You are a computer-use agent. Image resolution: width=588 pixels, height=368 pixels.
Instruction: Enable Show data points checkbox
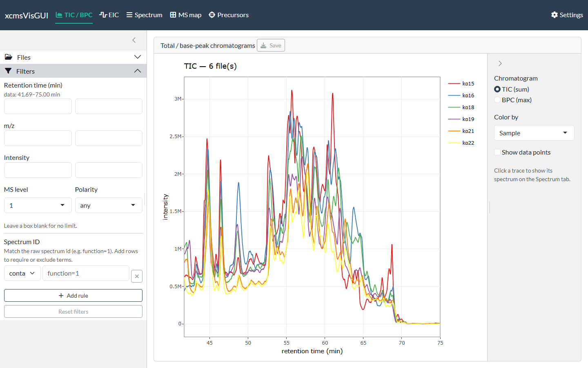coord(497,152)
